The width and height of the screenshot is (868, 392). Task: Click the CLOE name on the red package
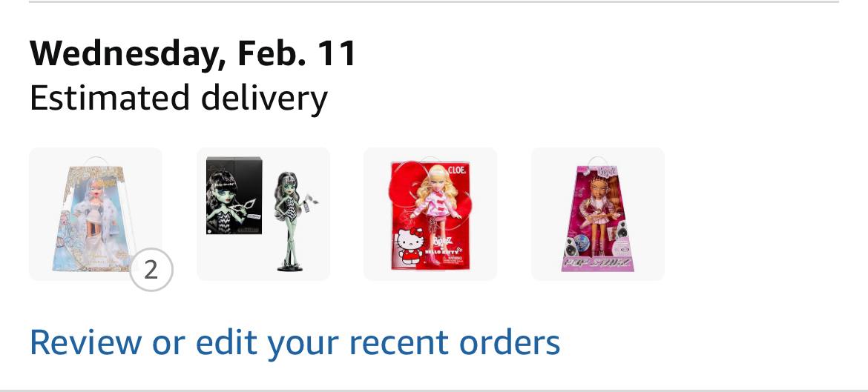457,170
